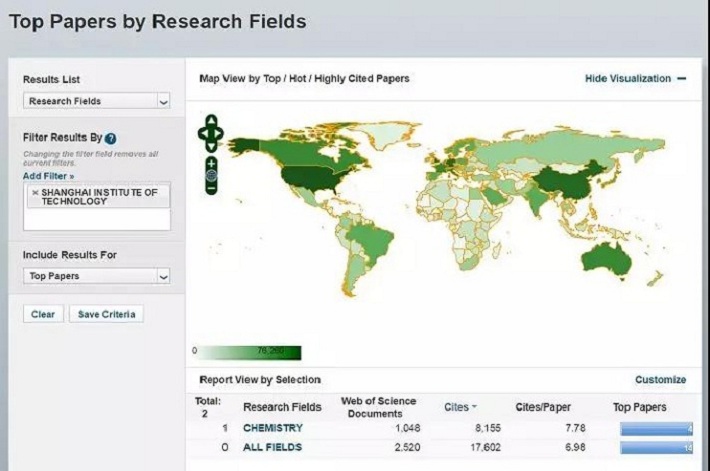The image size is (710, 471).
Task: Pan the map up with arrow control
Action: (x=211, y=121)
